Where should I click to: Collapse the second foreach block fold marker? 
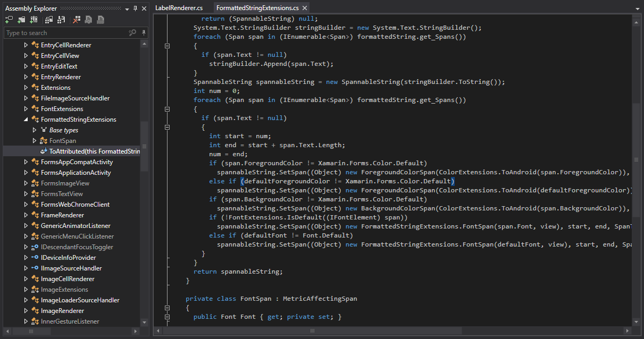(168, 109)
